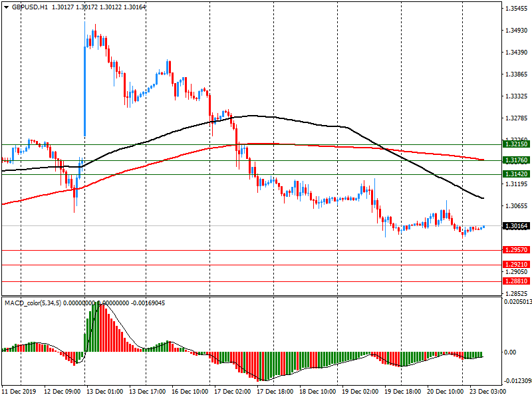
Task: Select the green 1.31420 price level tag
Action: 516,174
